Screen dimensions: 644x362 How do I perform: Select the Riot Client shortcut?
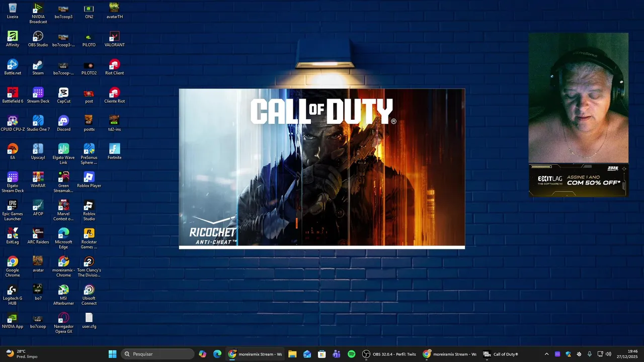(x=115, y=67)
